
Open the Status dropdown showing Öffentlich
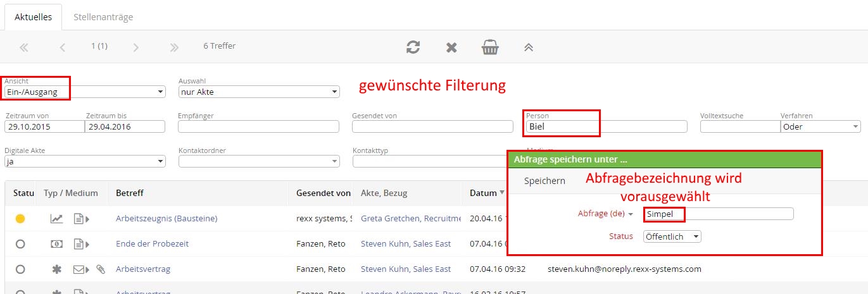(672, 236)
